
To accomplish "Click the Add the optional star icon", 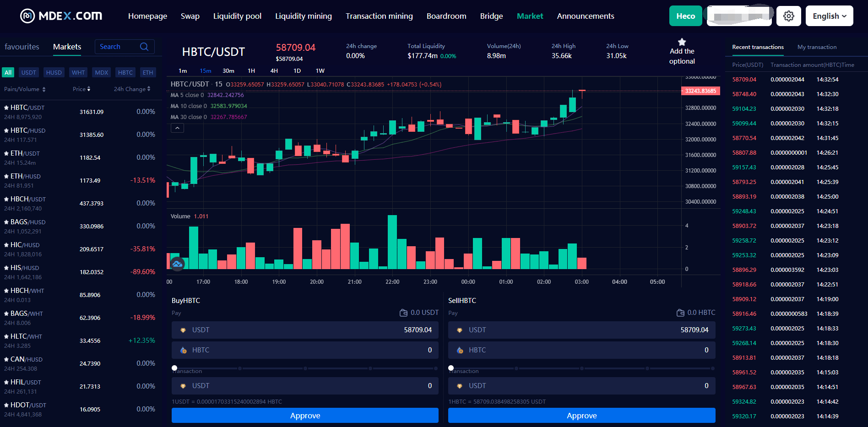I will click(x=682, y=42).
